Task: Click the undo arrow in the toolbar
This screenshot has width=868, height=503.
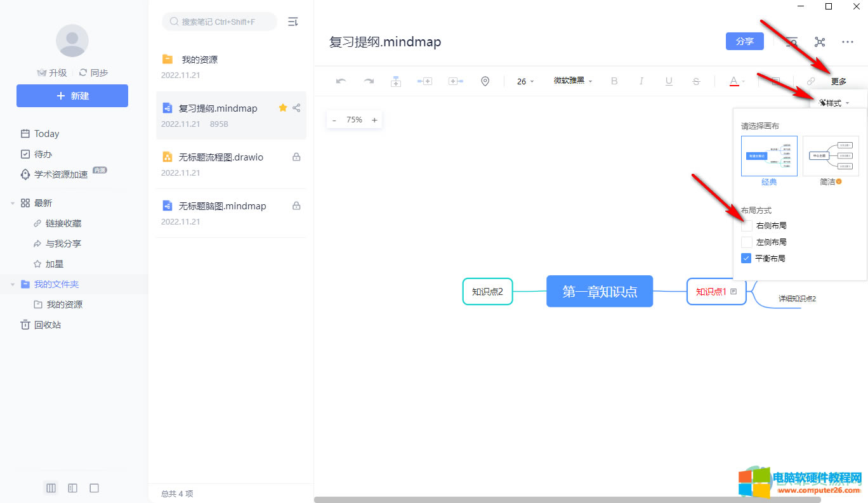Action: coord(341,81)
